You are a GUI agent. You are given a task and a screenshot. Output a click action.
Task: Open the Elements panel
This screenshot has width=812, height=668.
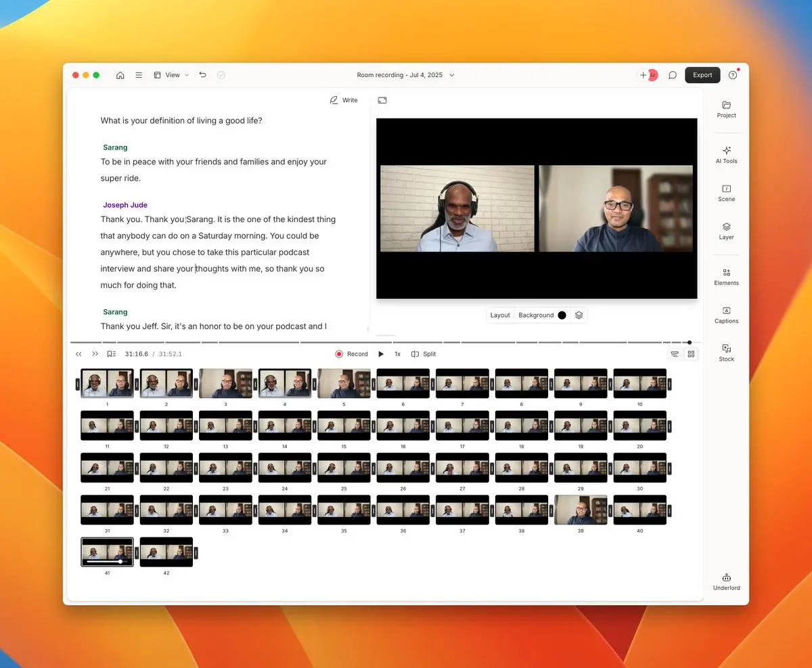pos(726,276)
